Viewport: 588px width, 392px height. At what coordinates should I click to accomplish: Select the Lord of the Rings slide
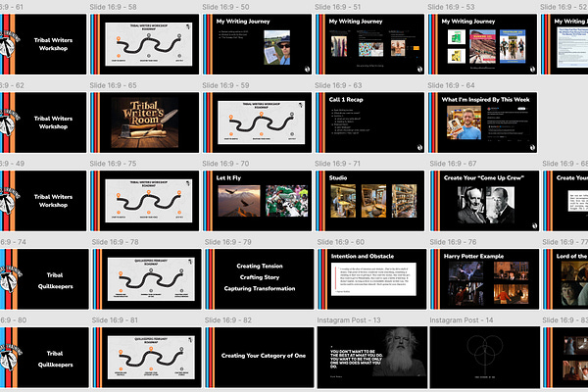click(x=565, y=279)
